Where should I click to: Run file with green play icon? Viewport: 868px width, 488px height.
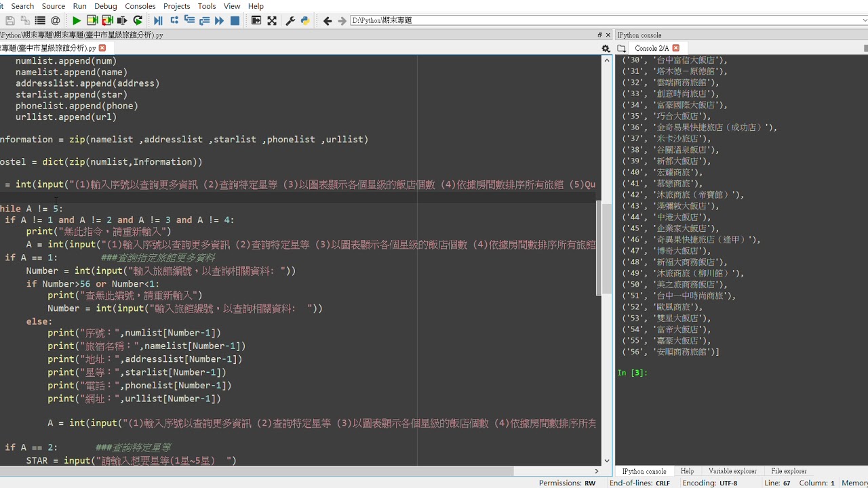click(77, 21)
